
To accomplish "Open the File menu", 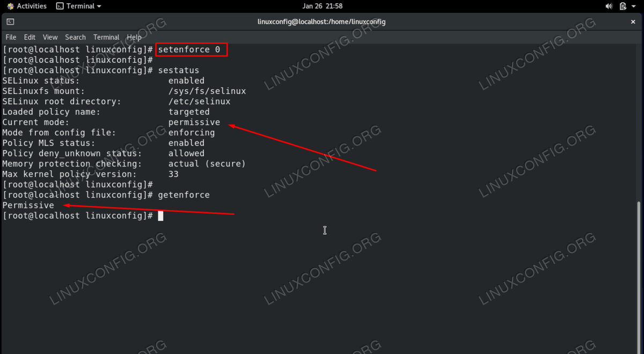I will 11,37.
